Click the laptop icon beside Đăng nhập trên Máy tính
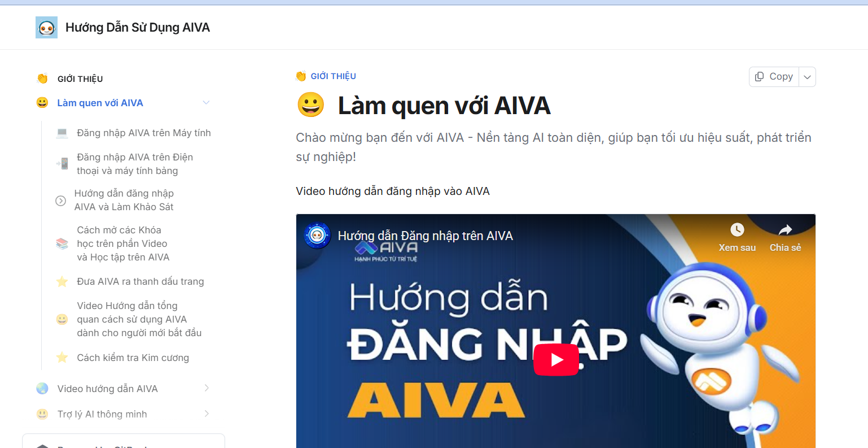This screenshot has width=868, height=448. 62,133
